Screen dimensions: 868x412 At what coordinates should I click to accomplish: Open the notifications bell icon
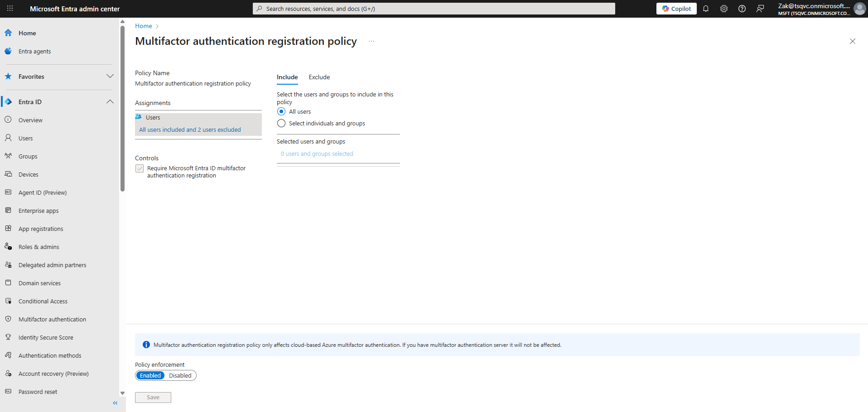(x=705, y=9)
